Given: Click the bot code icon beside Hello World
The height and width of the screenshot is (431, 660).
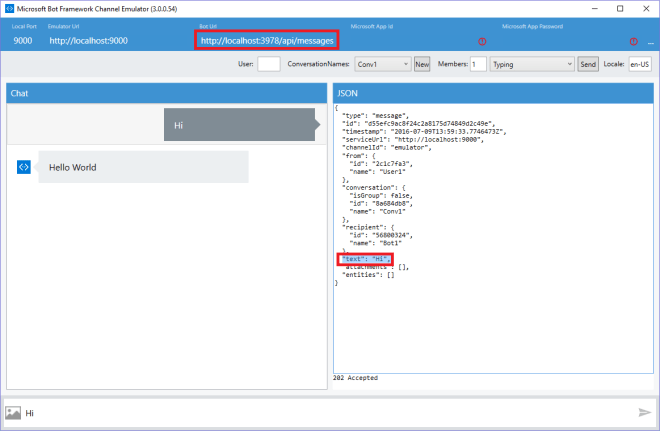Looking at the screenshot, I should tap(24, 167).
